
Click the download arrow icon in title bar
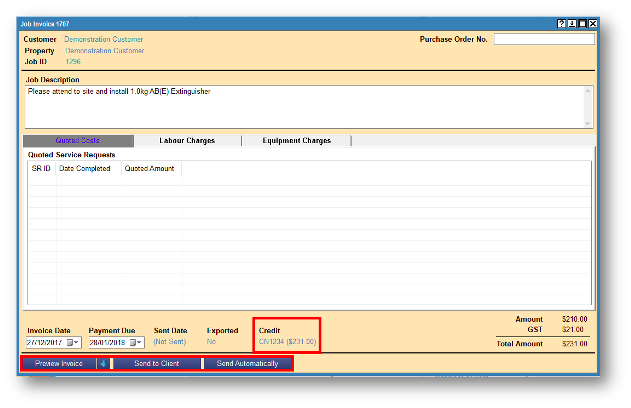[x=572, y=24]
